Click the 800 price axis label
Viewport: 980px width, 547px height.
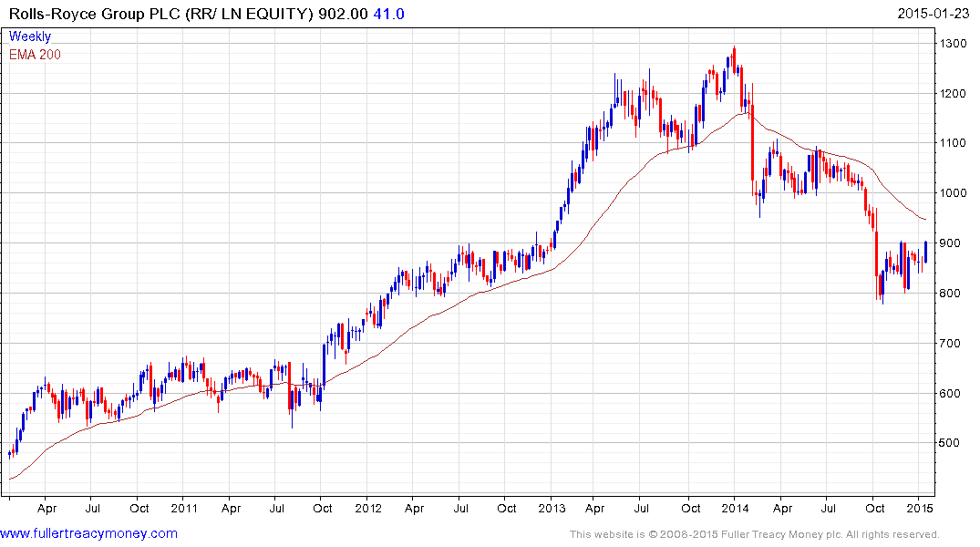[x=949, y=294]
